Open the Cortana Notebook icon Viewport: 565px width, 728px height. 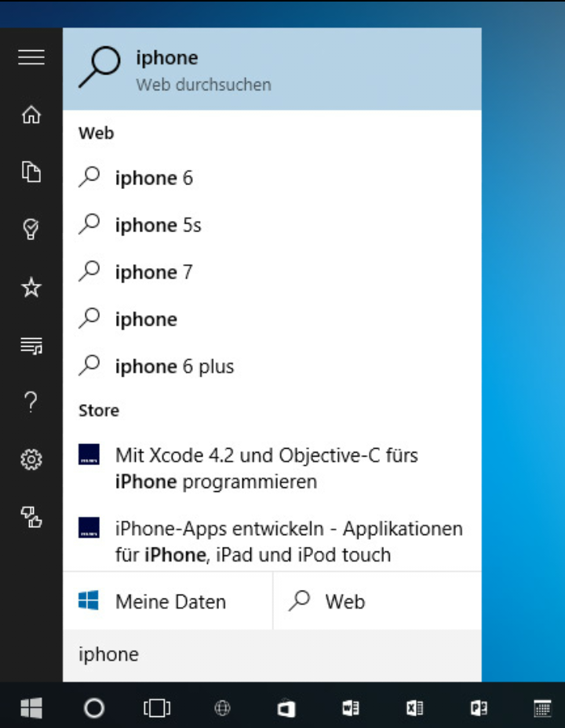(x=31, y=171)
